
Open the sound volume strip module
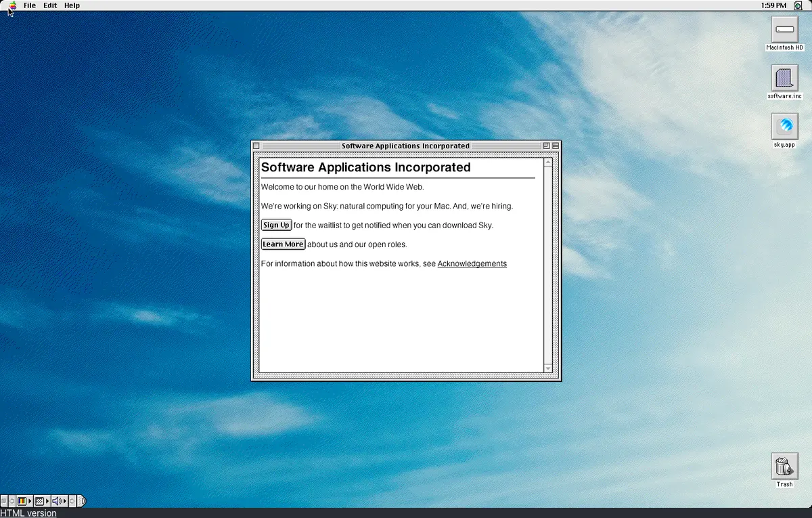point(57,501)
